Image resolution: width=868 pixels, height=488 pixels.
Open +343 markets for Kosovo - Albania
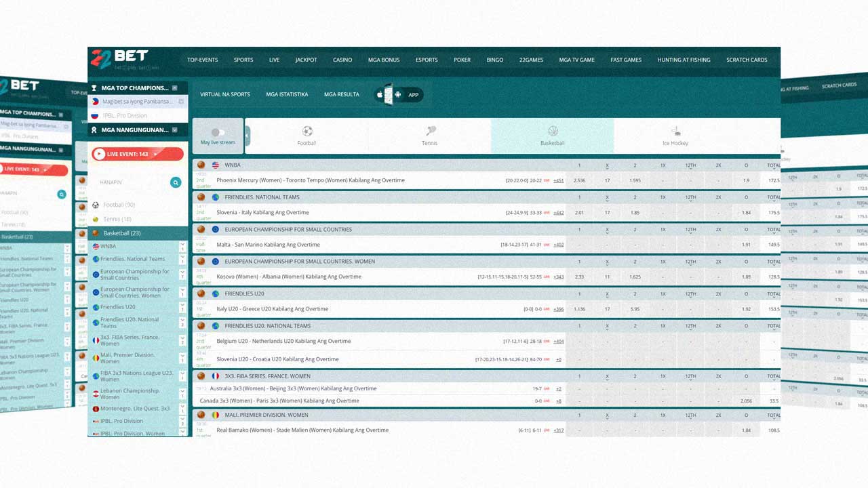[x=558, y=277]
